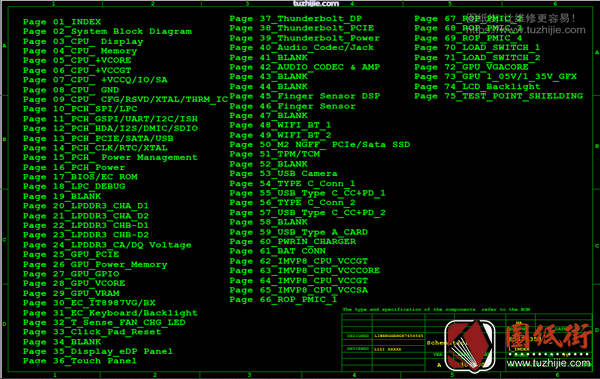Click 'Page 55_USB_Type C_CC+PD_1' line

308,194
